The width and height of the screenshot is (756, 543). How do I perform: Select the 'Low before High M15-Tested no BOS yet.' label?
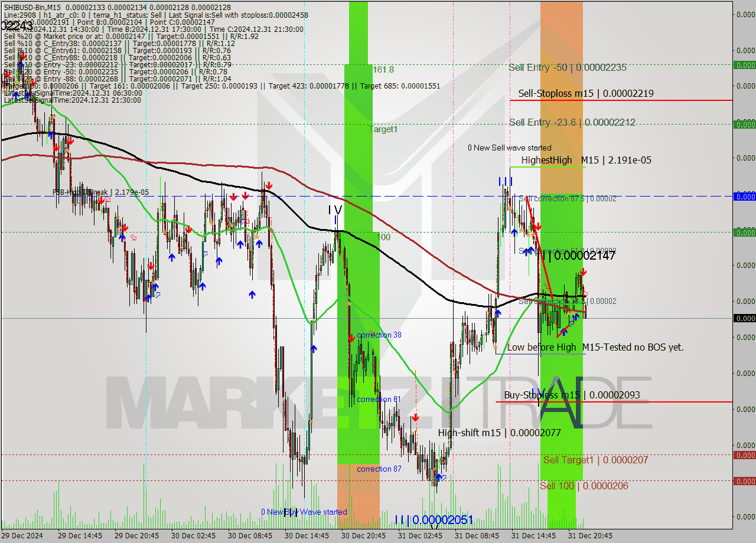point(595,347)
